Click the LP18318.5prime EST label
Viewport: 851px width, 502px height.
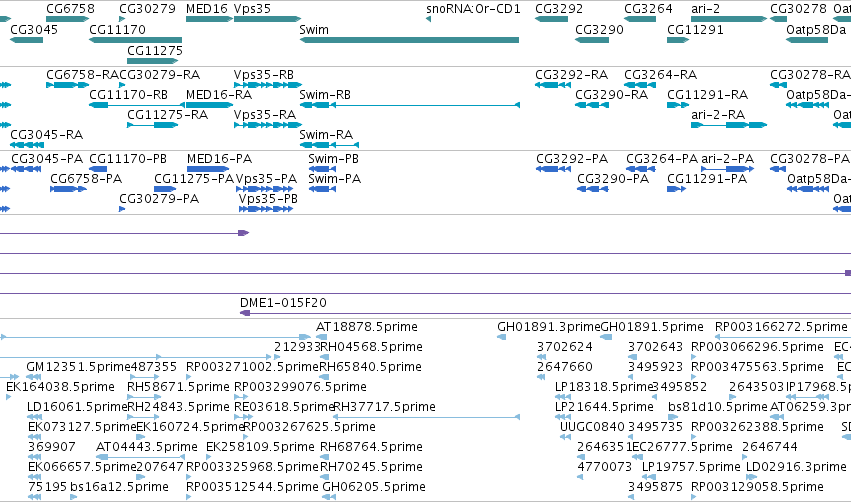(x=603, y=387)
